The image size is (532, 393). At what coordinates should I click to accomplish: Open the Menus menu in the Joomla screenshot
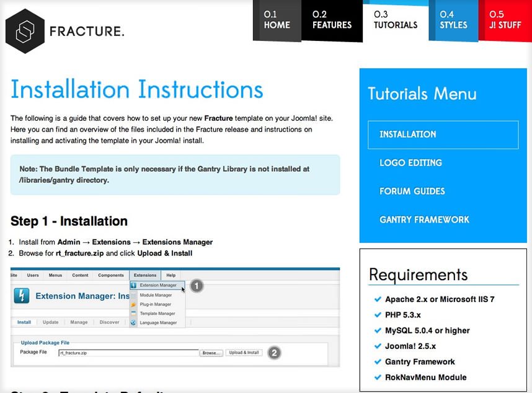point(55,275)
